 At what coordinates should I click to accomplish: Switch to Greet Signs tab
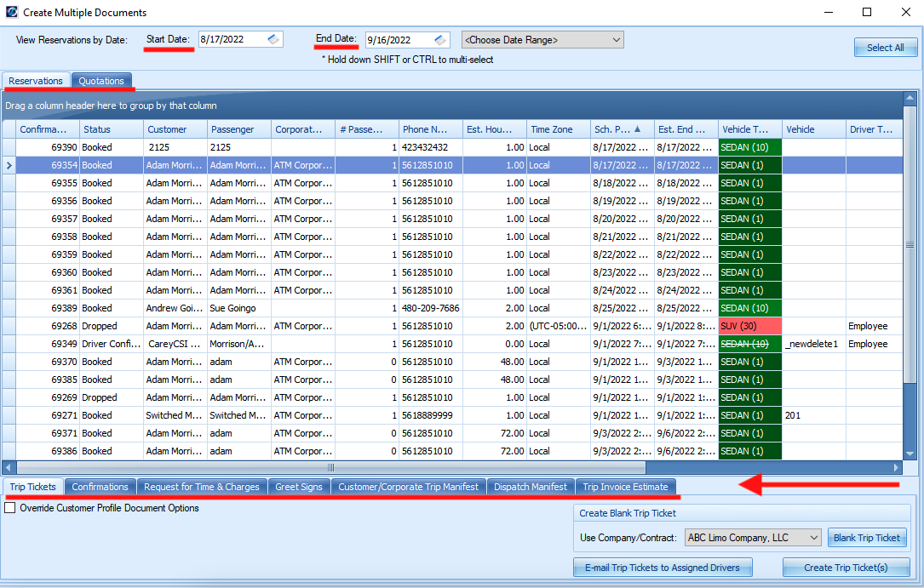point(299,487)
